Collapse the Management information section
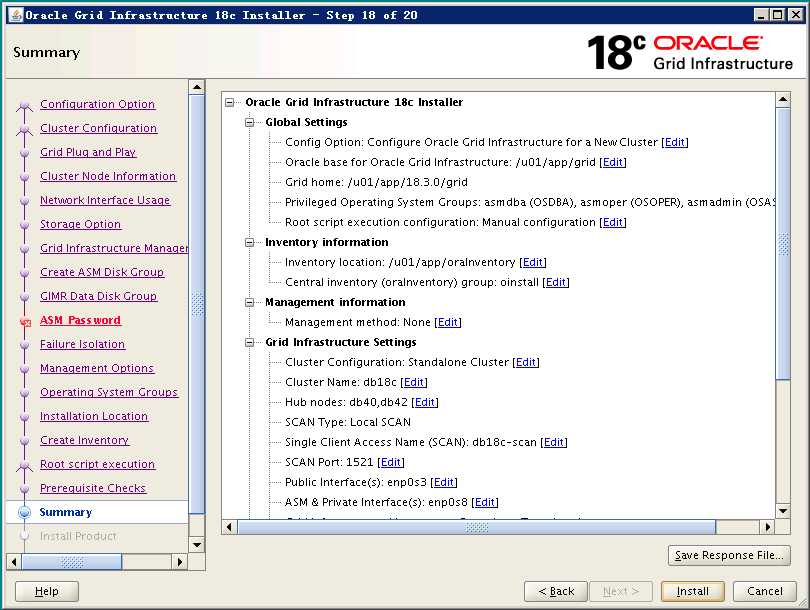Screen dimensions: 810x610 coord(250,302)
